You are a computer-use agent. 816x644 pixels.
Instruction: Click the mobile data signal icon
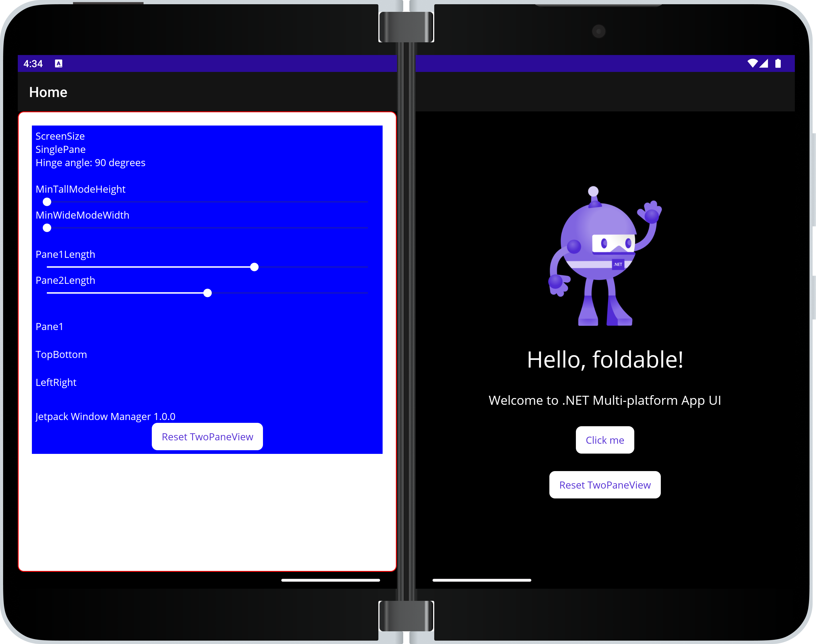coord(765,63)
